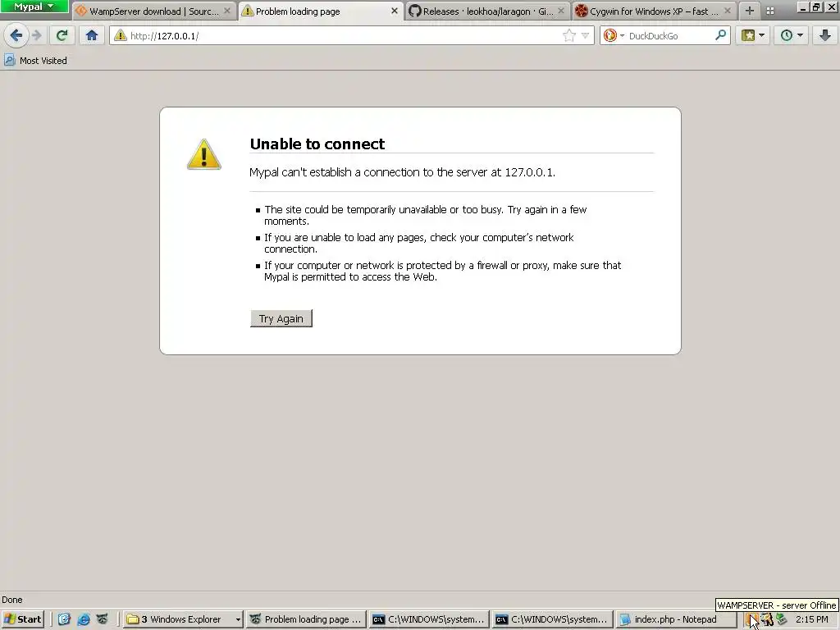Open the Windows Start menu
840x630 pixels.
[22, 619]
